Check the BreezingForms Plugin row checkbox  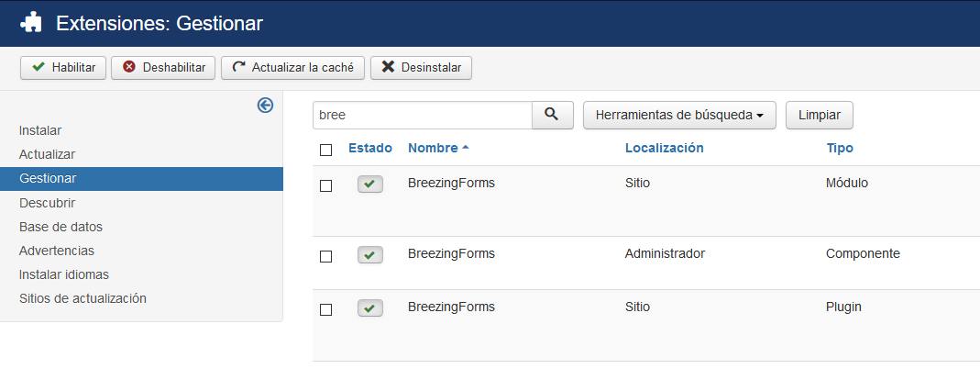click(x=325, y=310)
